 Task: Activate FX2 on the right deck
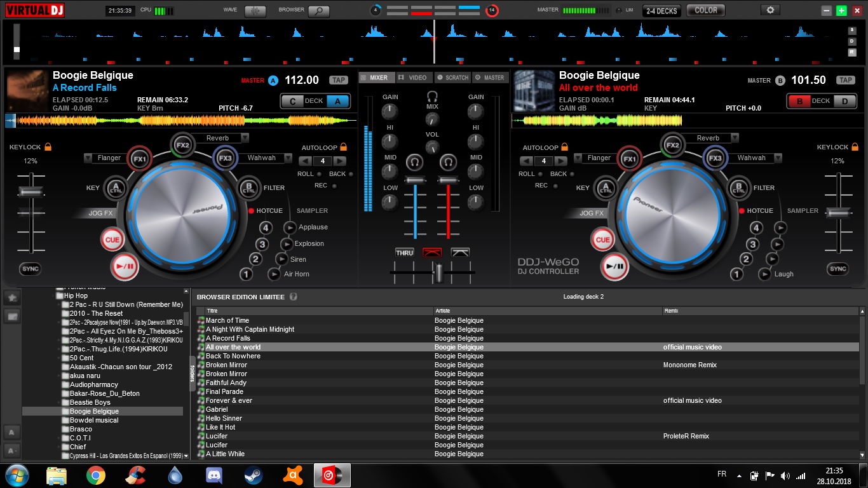pos(673,145)
